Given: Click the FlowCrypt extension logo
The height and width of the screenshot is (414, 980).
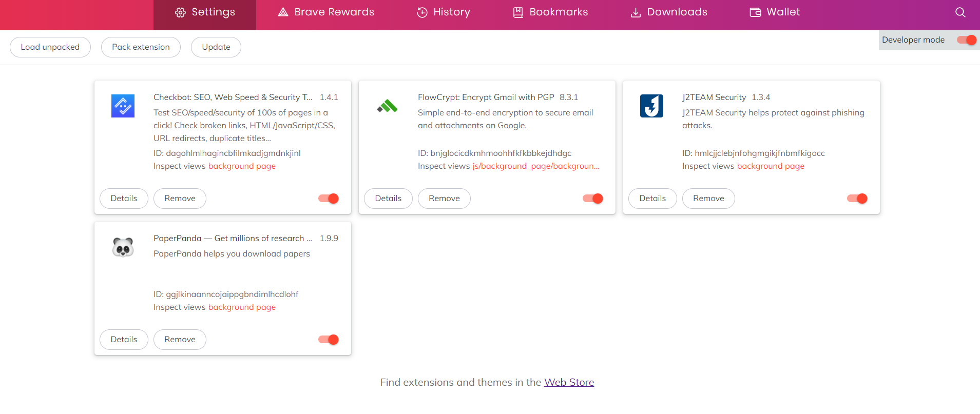Looking at the screenshot, I should (x=387, y=106).
